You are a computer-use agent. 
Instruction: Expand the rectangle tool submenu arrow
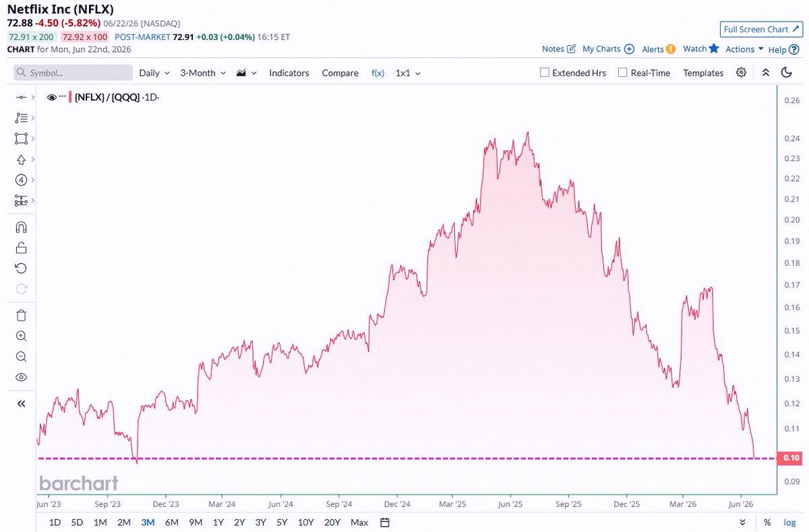[x=32, y=138]
